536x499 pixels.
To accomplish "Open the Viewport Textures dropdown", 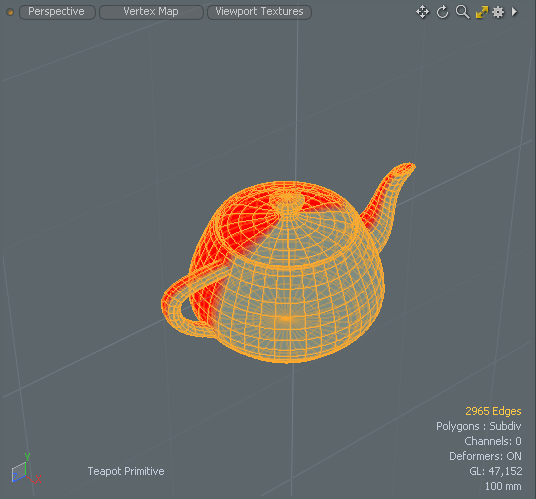I will pos(259,12).
